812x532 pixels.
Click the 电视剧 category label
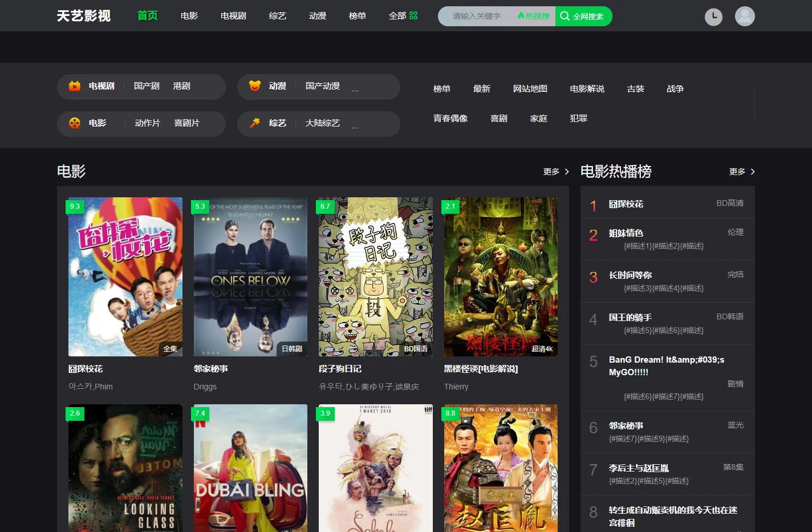coord(101,86)
